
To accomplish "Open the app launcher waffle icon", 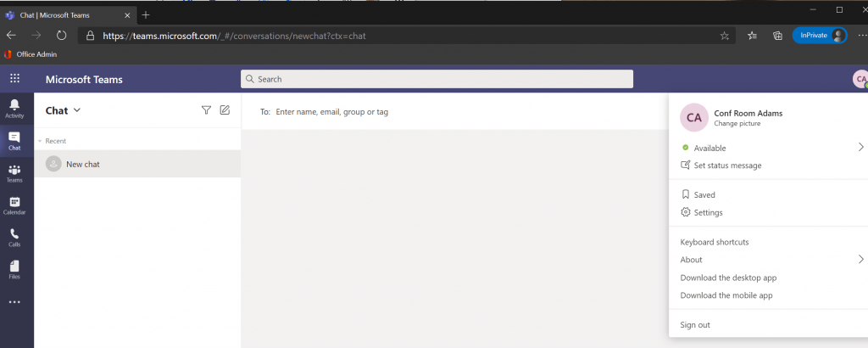I will pyautogui.click(x=15, y=79).
